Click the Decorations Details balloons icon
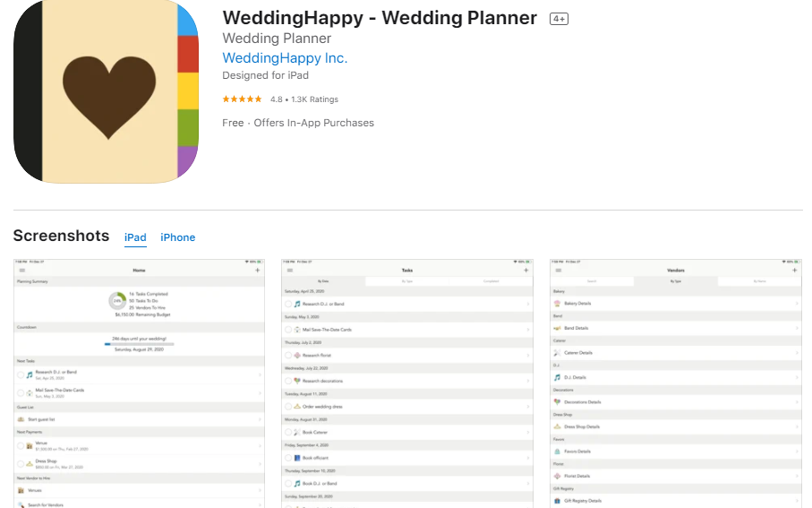812x508 pixels. coord(557,401)
